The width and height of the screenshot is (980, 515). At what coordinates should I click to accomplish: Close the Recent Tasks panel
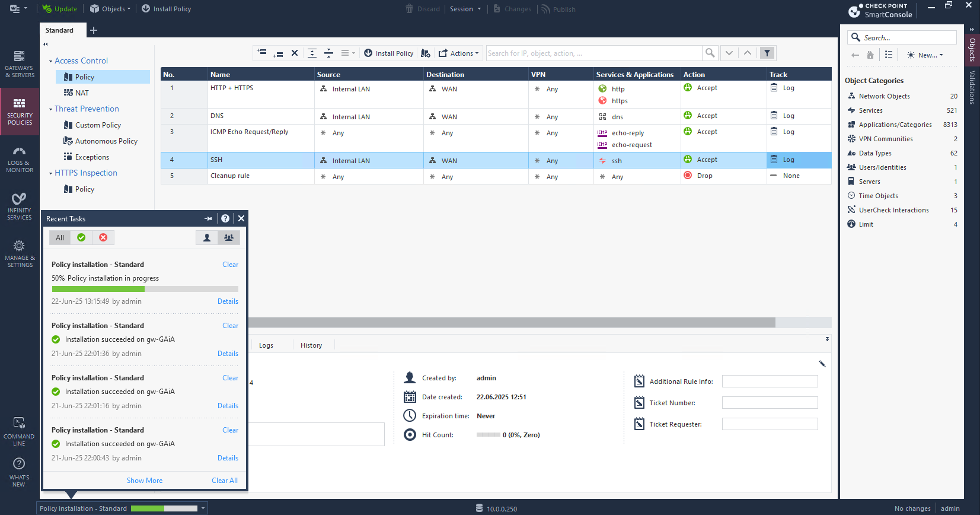241,218
